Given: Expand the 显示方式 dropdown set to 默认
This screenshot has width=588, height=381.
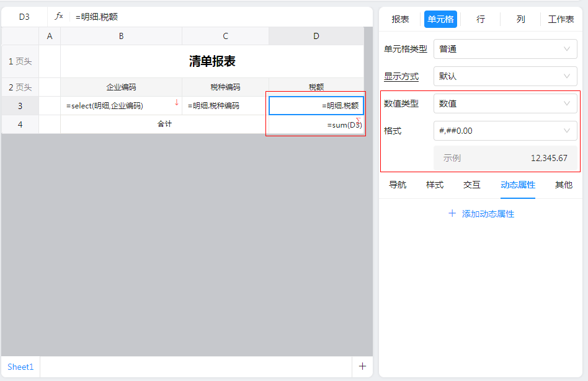Looking at the screenshot, I should [506, 76].
